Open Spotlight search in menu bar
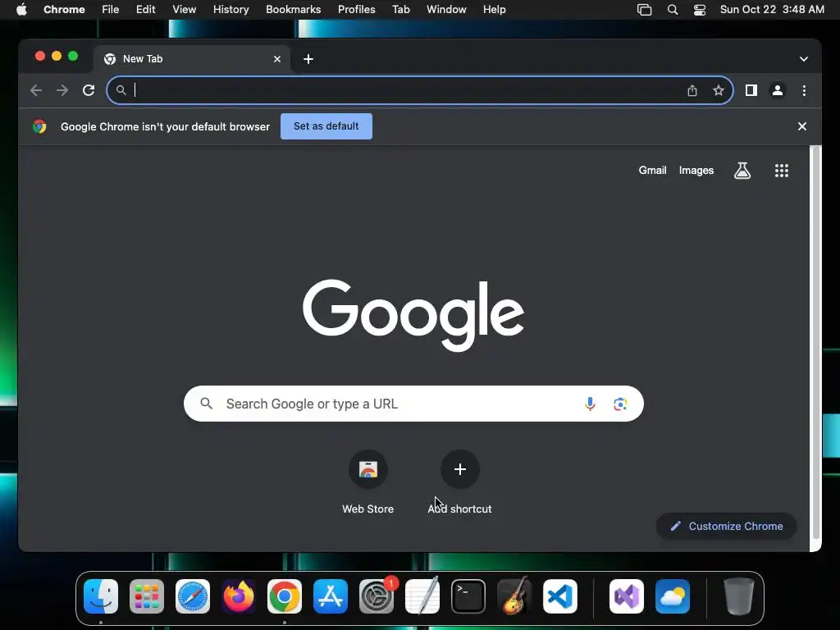Viewport: 840px width, 630px height. point(673,10)
